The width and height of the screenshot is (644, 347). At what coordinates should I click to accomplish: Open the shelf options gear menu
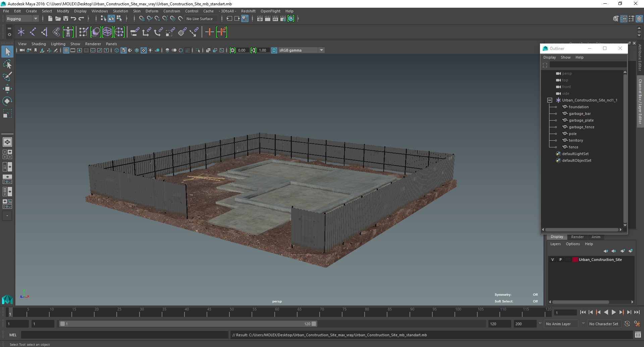9,34
